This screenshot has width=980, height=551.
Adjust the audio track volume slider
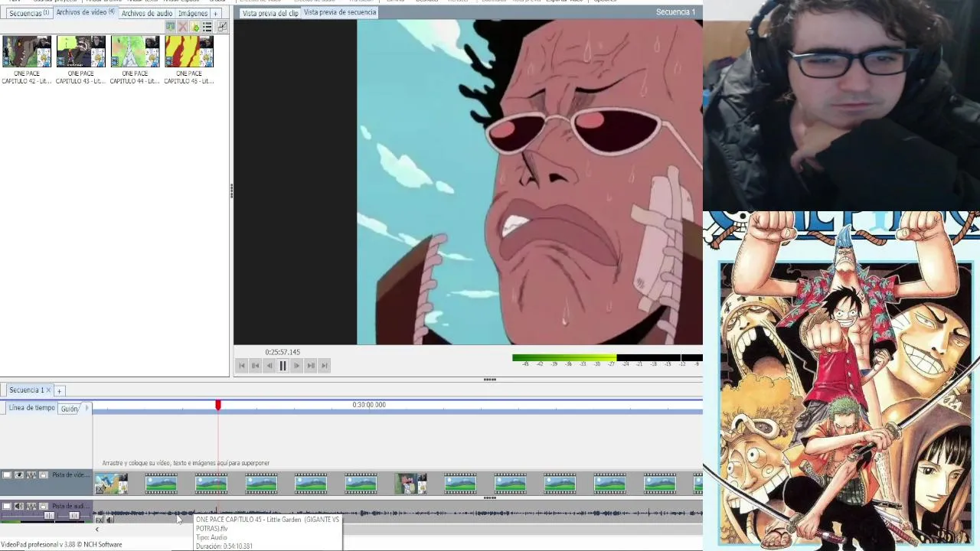click(x=49, y=516)
